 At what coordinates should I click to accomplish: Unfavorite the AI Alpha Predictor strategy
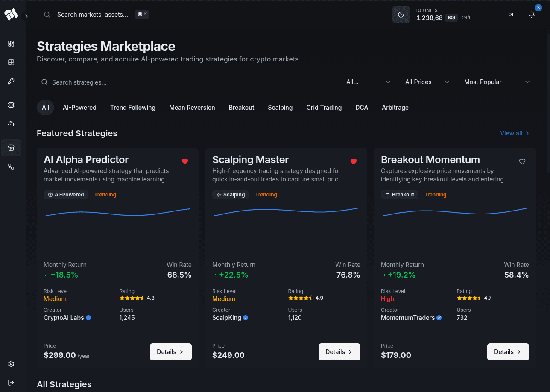[185, 161]
